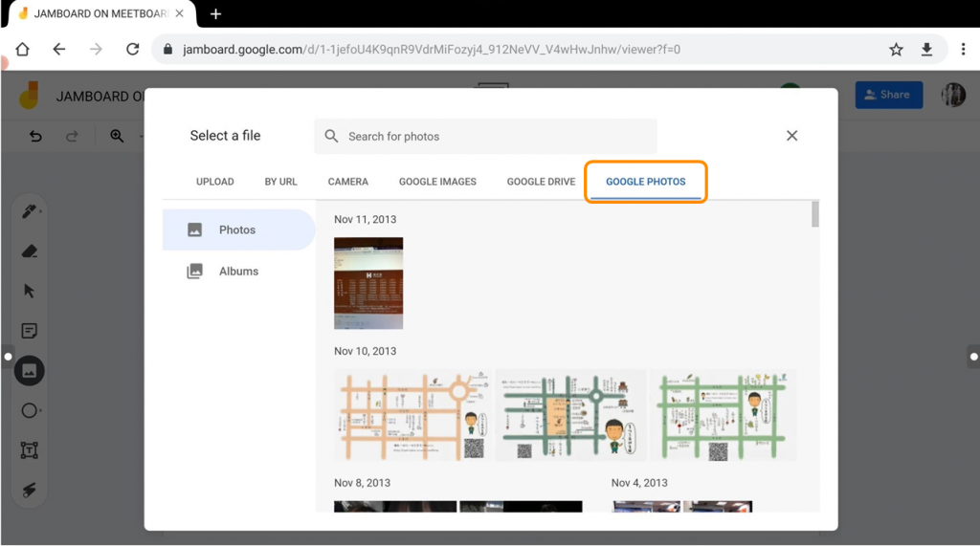Select Photos in the sidebar
Image resolution: width=980 pixels, height=546 pixels.
point(238,229)
